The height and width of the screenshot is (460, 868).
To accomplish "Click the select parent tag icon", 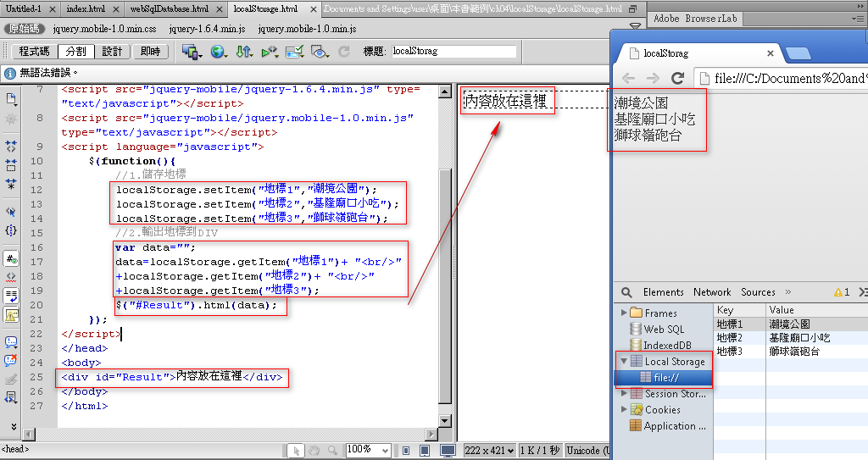I will point(11,212).
